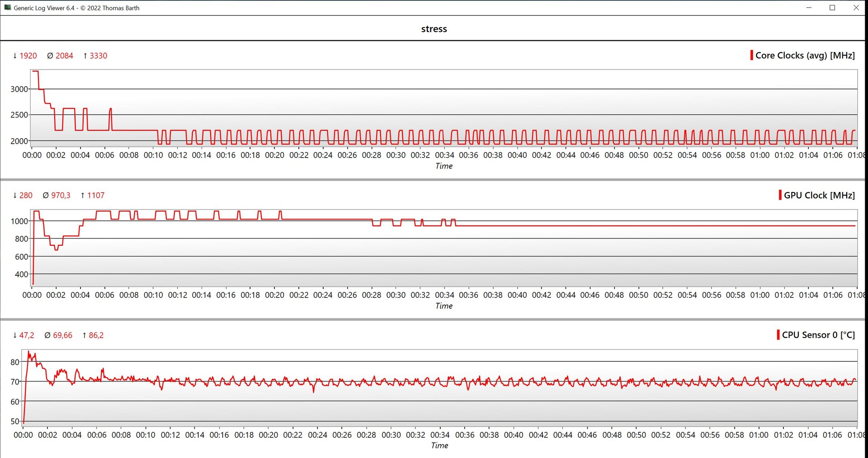Select the Core Clocks (avg) [MHz] legend label
868x458 pixels.
click(x=805, y=56)
